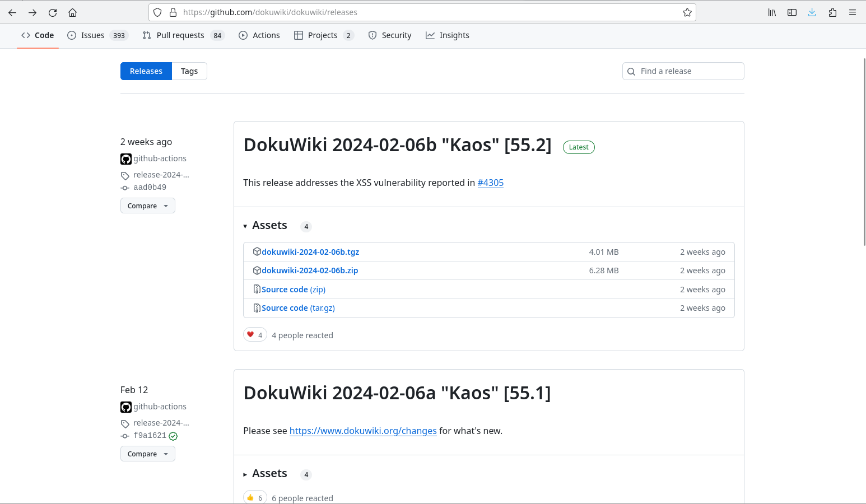
Task: Open the Firefox downloads panel
Action: tap(812, 12)
